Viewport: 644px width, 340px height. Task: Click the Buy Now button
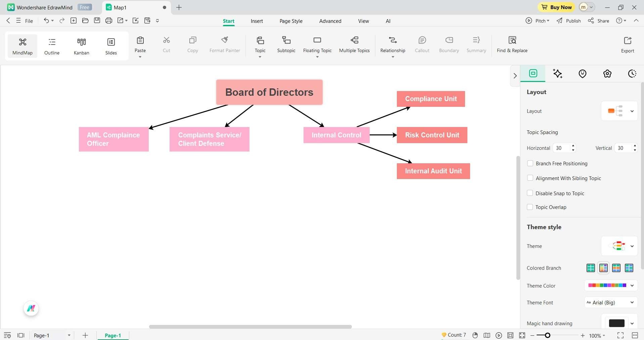tap(556, 7)
